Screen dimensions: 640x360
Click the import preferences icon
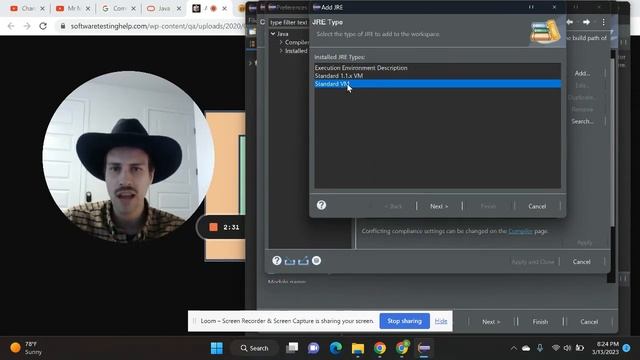pyautogui.click(x=290, y=261)
